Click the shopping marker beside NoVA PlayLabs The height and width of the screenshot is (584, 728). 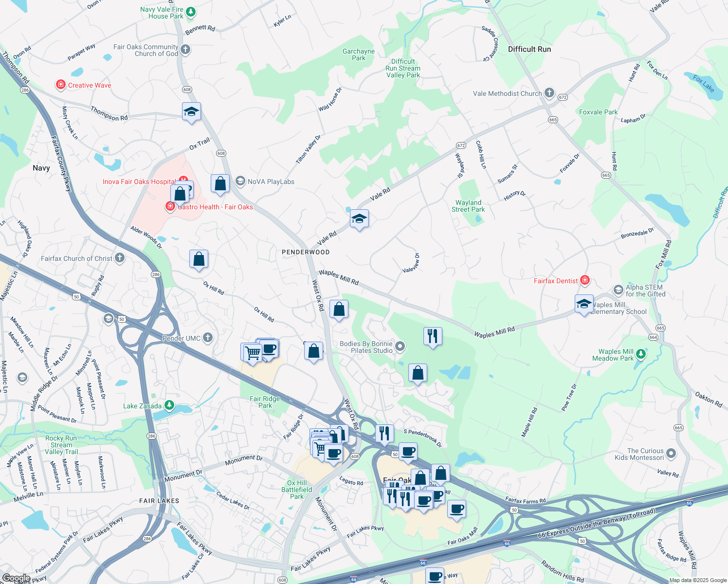(220, 184)
